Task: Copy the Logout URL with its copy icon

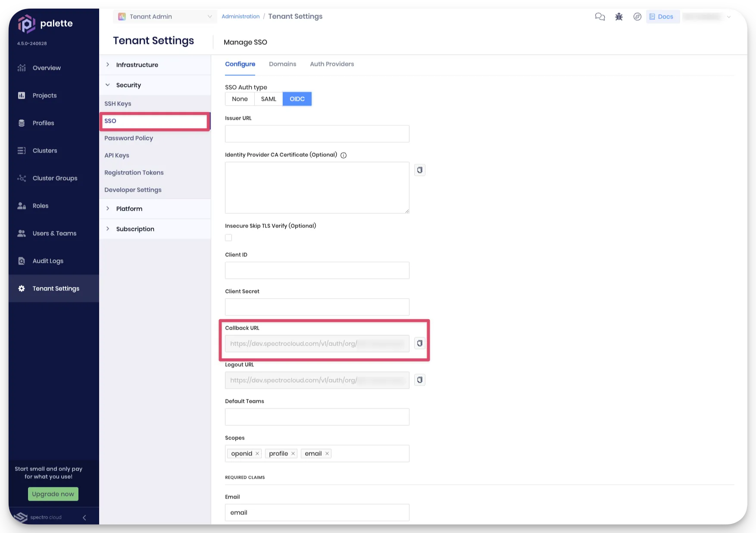Action: pyautogui.click(x=419, y=380)
